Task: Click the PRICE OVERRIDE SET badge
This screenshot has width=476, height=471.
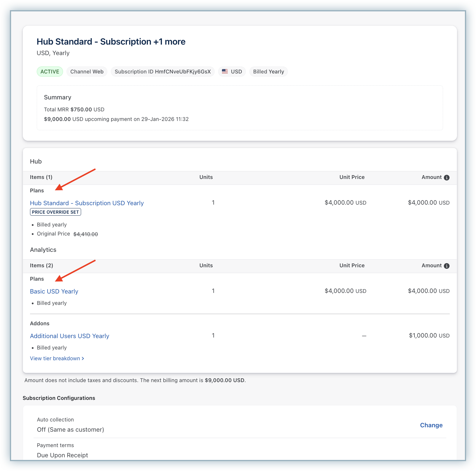Action: (x=55, y=212)
